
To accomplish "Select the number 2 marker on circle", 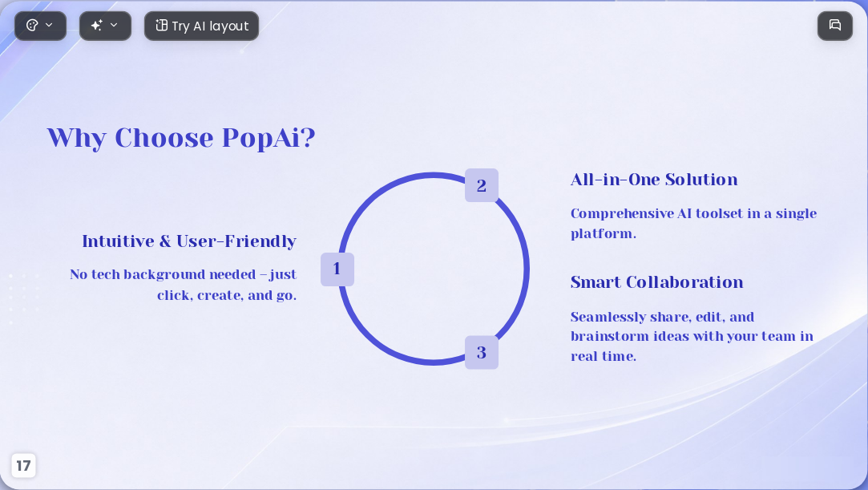I will coord(482,185).
